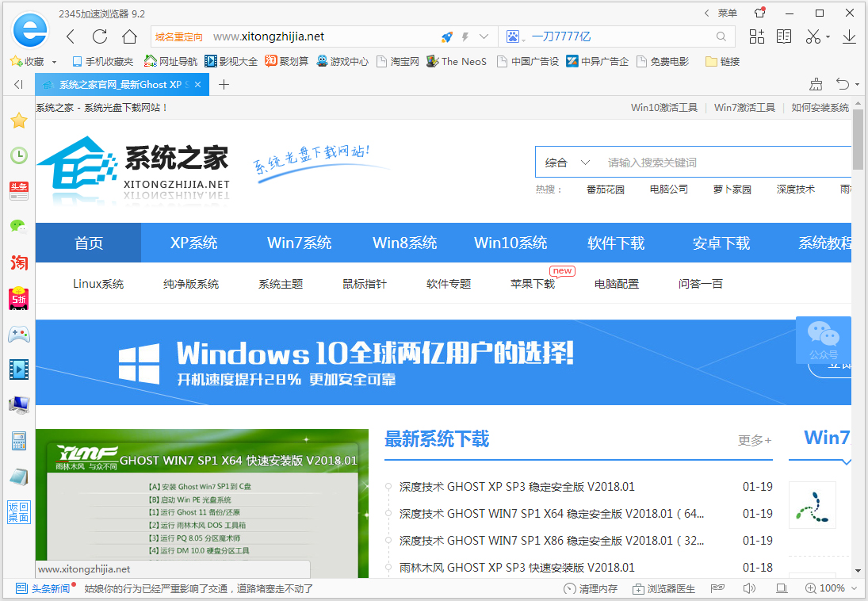
Task: Open the favorites star in sidebar
Action: [x=19, y=121]
